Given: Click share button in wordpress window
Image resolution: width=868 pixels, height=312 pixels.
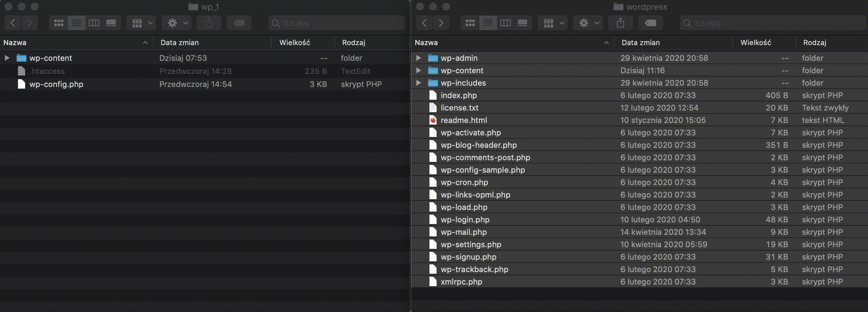Looking at the screenshot, I should 620,23.
